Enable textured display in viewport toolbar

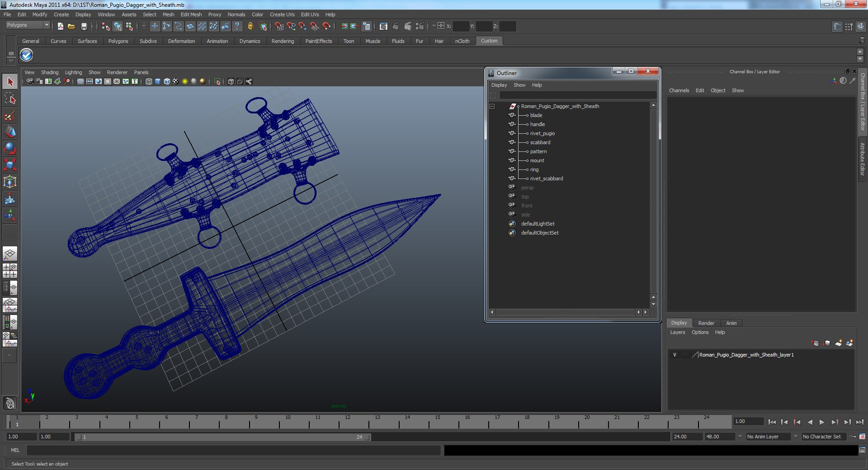click(x=176, y=81)
